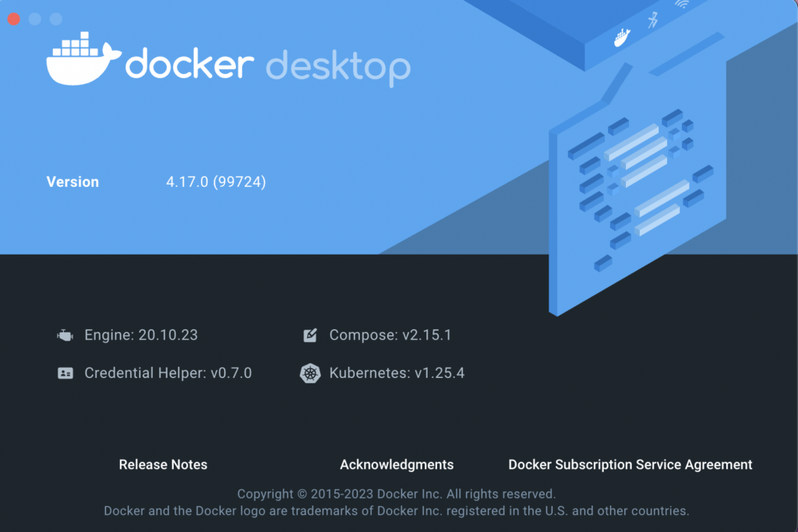The width and height of the screenshot is (798, 532).
Task: Select the Credential Helper ID card icon
Action: (x=65, y=373)
